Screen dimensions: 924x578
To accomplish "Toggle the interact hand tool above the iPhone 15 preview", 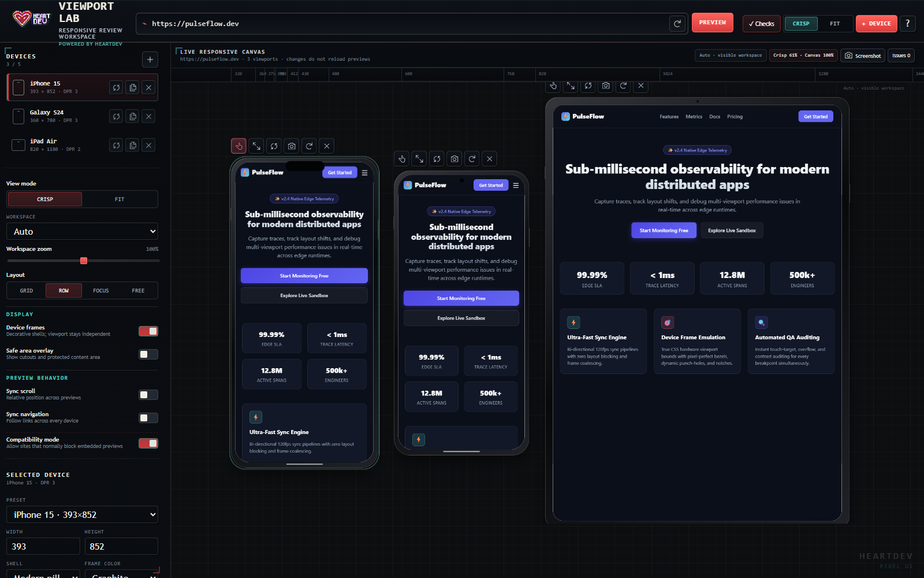I will coord(239,146).
